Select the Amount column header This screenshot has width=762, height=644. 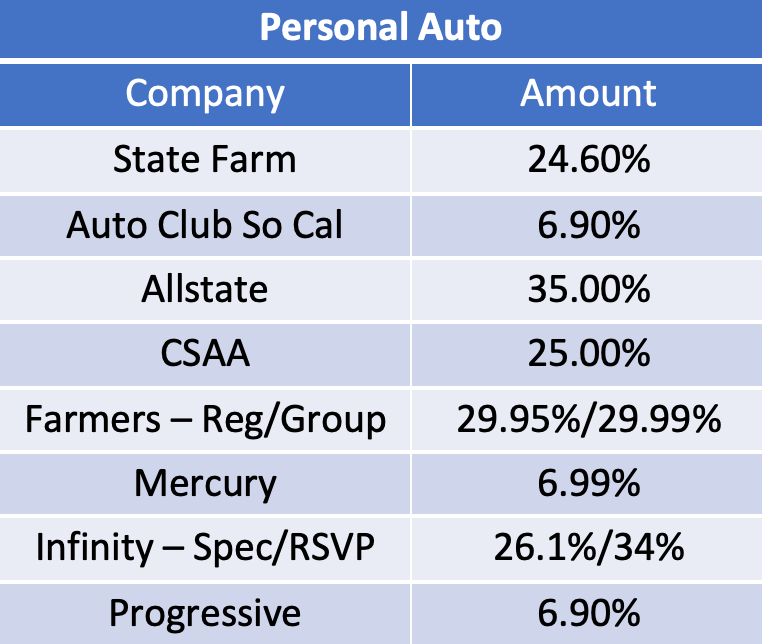(x=587, y=94)
